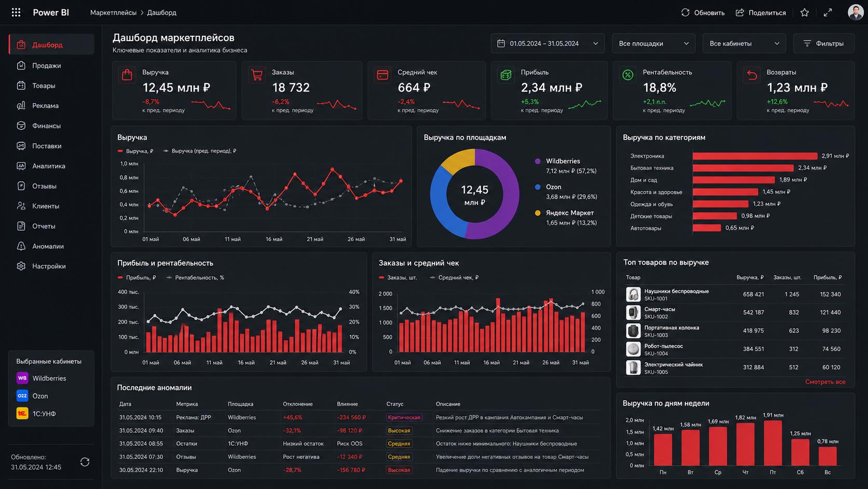Toggle Выручка (пред. период) legend series
Image resolution: width=868 pixels, height=489 pixels.
click(x=200, y=151)
